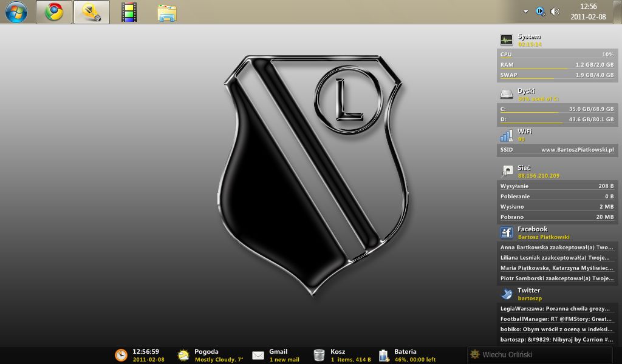The width and height of the screenshot is (622, 364).
Task: Click the Bartosz Piatkowski Facebook name
Action: [x=544, y=237]
